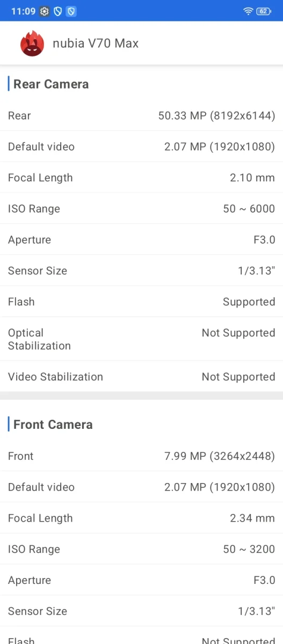Screen dimensions: 283x644
Task: Tap the blue filled shield status icon
Action: tap(71, 11)
